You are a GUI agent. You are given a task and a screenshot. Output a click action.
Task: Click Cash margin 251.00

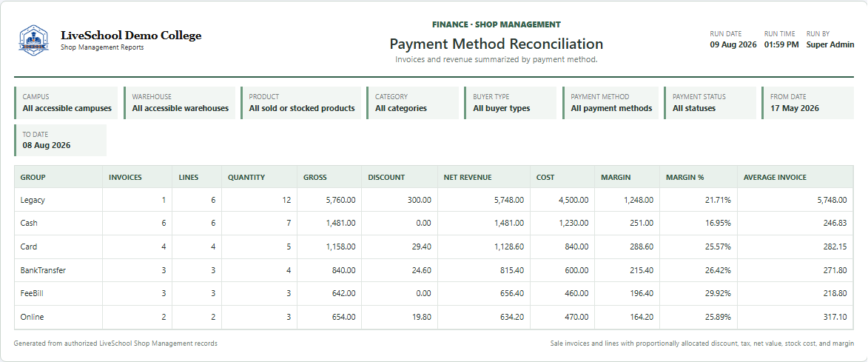coord(642,223)
